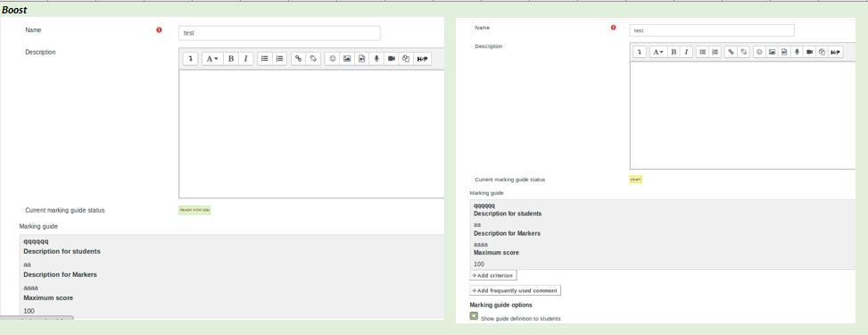
Task: Open paragraph styles dropdown in right form editor
Action: coord(658,52)
